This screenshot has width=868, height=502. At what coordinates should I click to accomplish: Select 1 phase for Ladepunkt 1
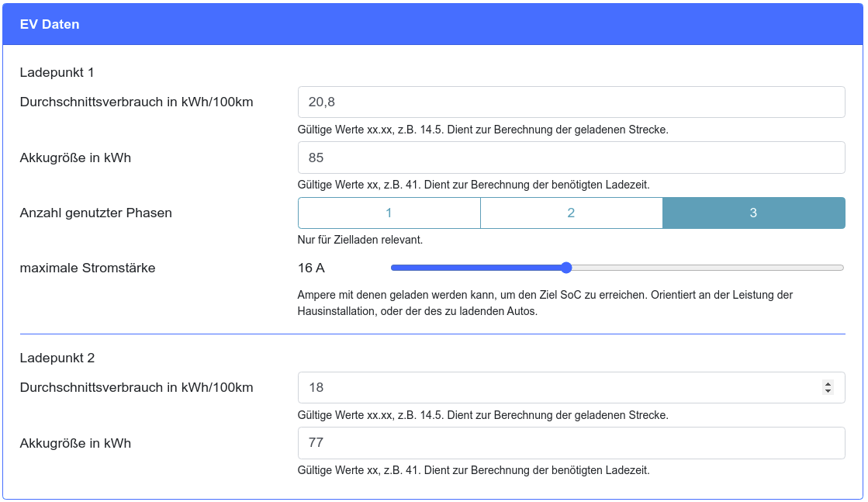pyautogui.click(x=389, y=213)
